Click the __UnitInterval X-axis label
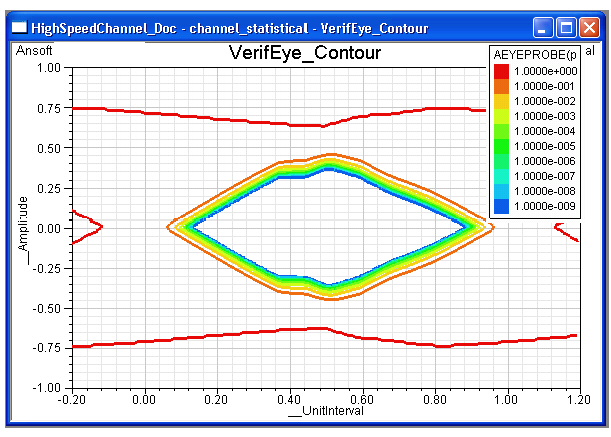Image resolution: width=611 pixels, height=437 pixels. point(325,411)
